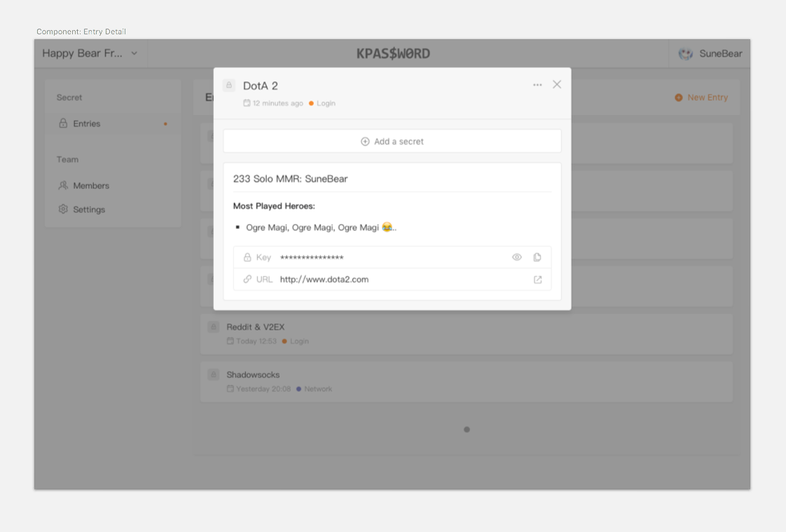Click the lock icon beside DotA 2 title
786x532 pixels.
click(x=229, y=85)
